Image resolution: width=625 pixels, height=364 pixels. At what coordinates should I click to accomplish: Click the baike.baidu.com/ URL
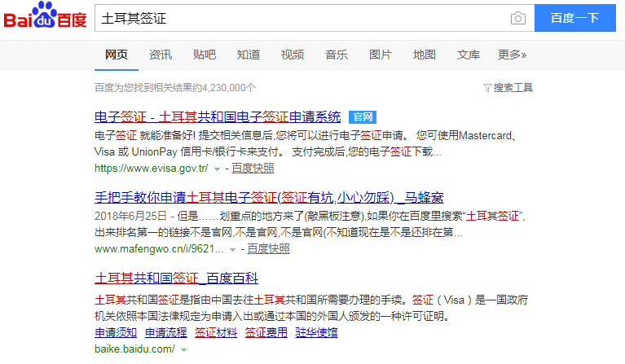click(134, 349)
